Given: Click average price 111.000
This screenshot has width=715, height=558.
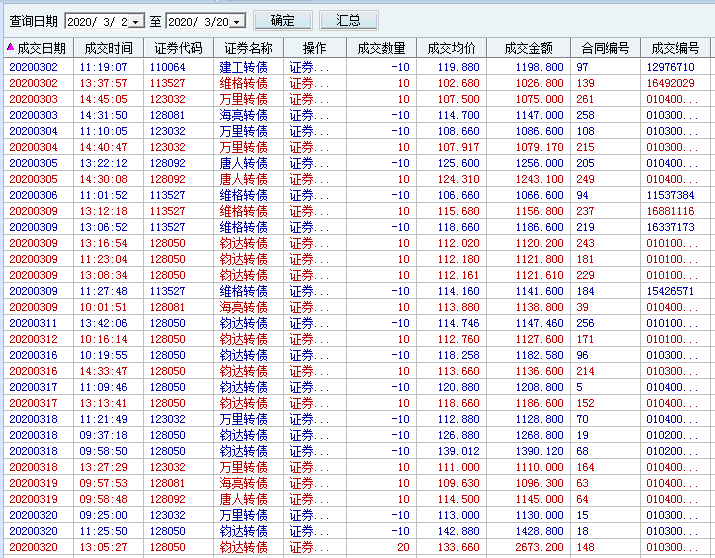Looking at the screenshot, I should pos(458,467).
